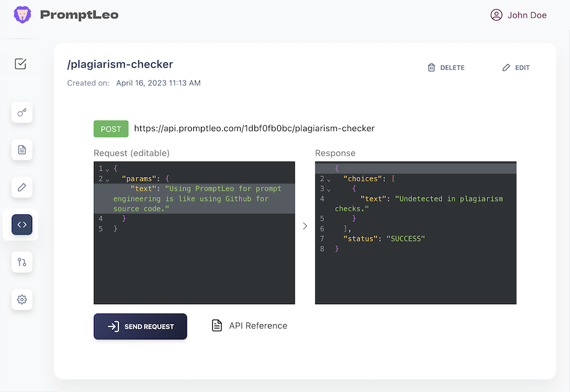This screenshot has width=570, height=392.
Task: Click the "status": "SUCCESS" line in response
Action: click(384, 239)
